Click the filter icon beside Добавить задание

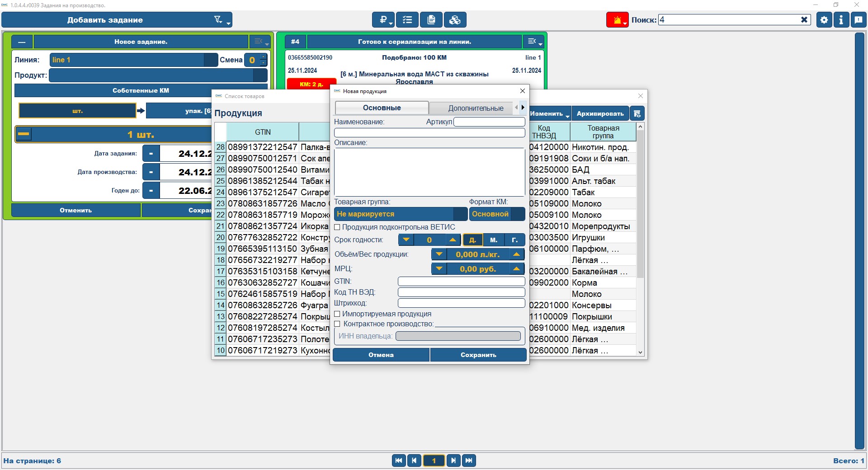(x=219, y=19)
